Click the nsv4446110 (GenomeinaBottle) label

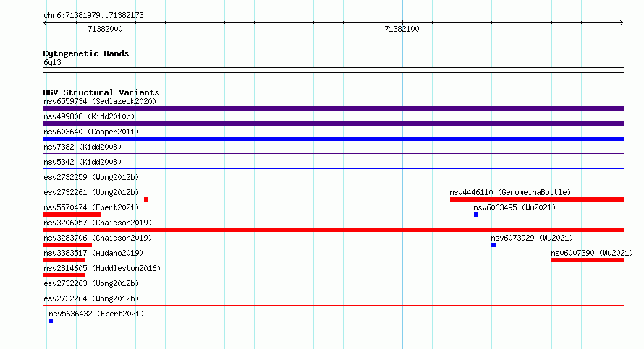[510, 192]
